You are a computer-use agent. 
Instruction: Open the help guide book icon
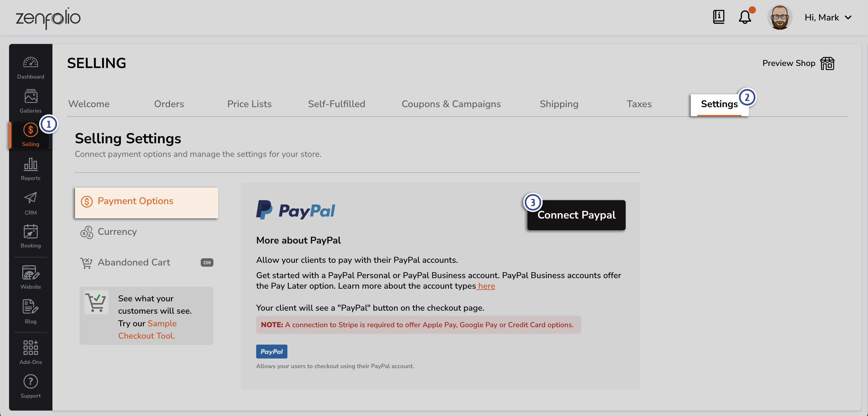coord(719,17)
